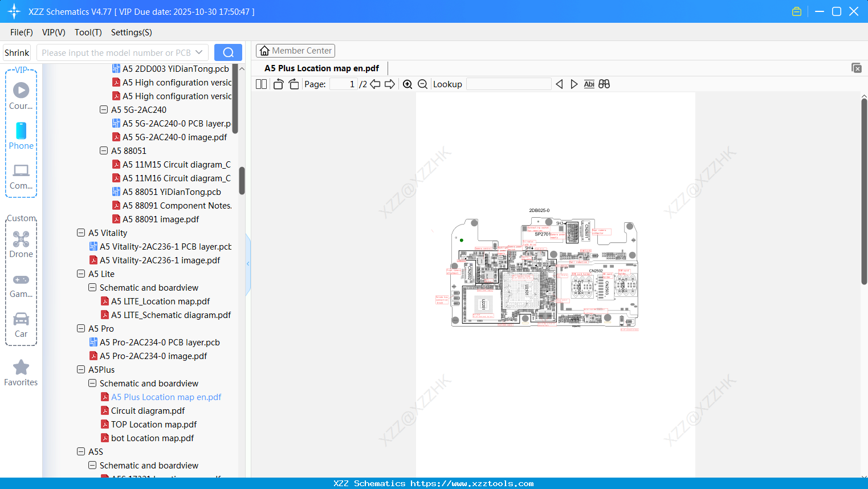Screen dimensions: 868x489
Task: Select the Car category
Action: point(21,324)
